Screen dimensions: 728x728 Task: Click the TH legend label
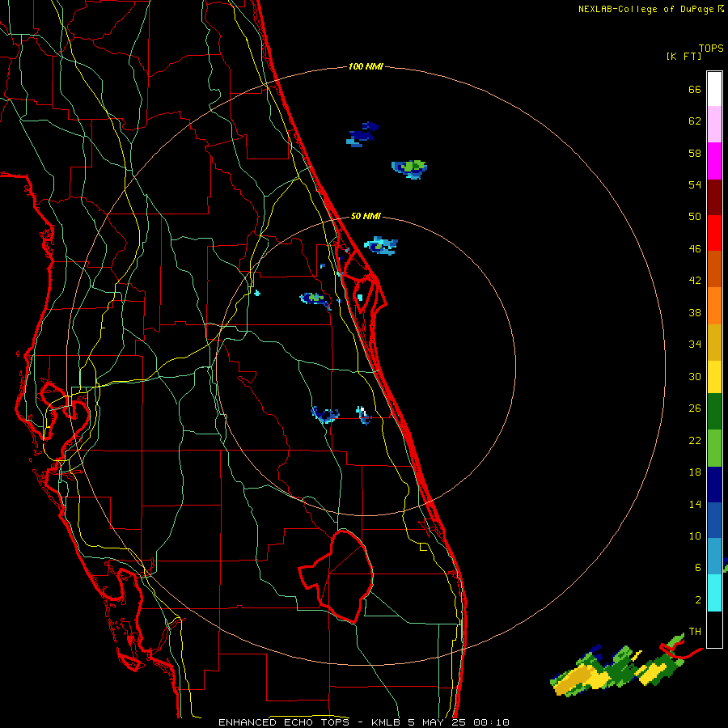click(695, 632)
